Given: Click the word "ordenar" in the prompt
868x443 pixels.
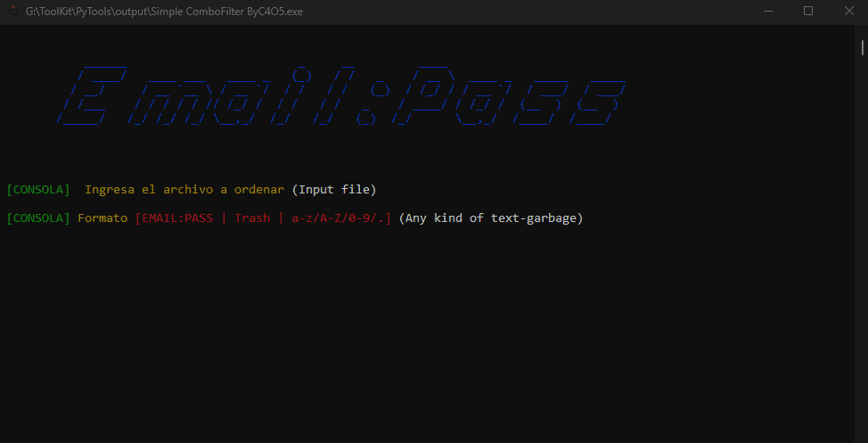Looking at the screenshot, I should coord(259,190).
